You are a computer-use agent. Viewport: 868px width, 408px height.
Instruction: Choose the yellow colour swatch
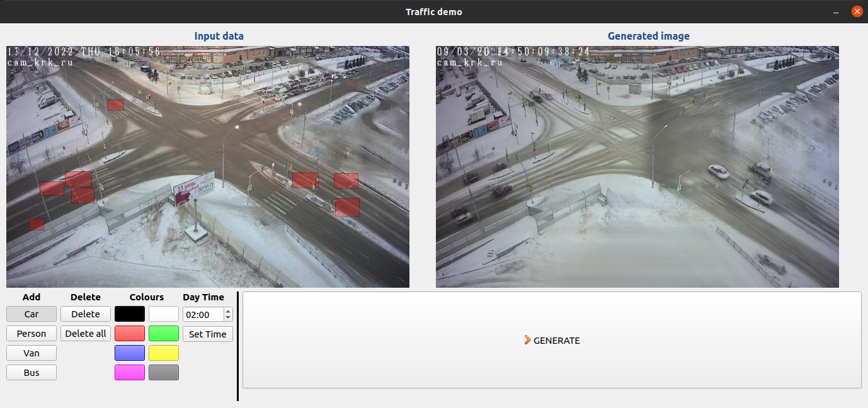click(x=163, y=353)
